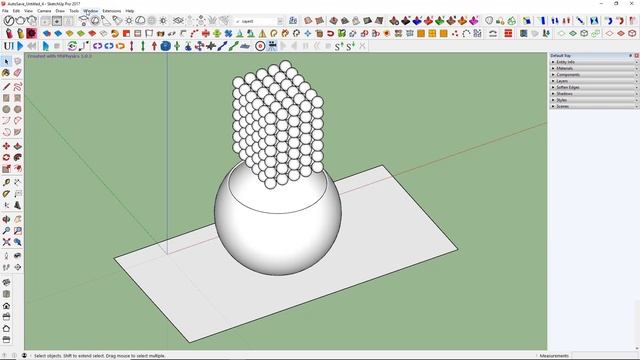Expand the Soften Edges panel
The image size is (640, 360).
[594, 87]
